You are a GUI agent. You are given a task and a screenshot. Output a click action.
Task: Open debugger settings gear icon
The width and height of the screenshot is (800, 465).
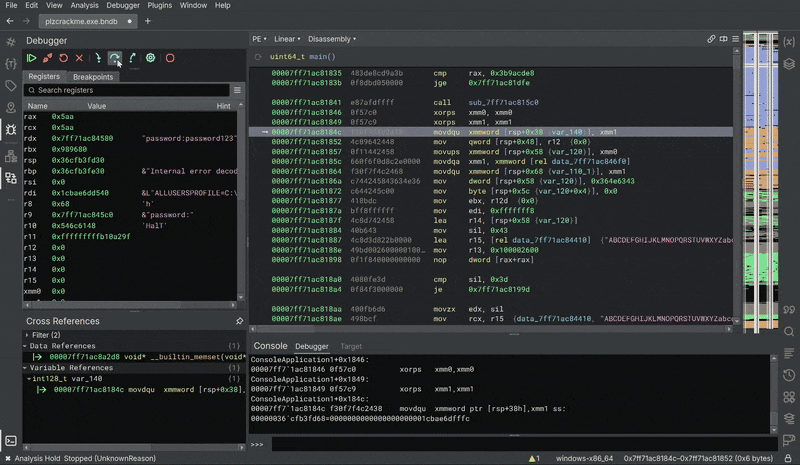click(x=150, y=58)
